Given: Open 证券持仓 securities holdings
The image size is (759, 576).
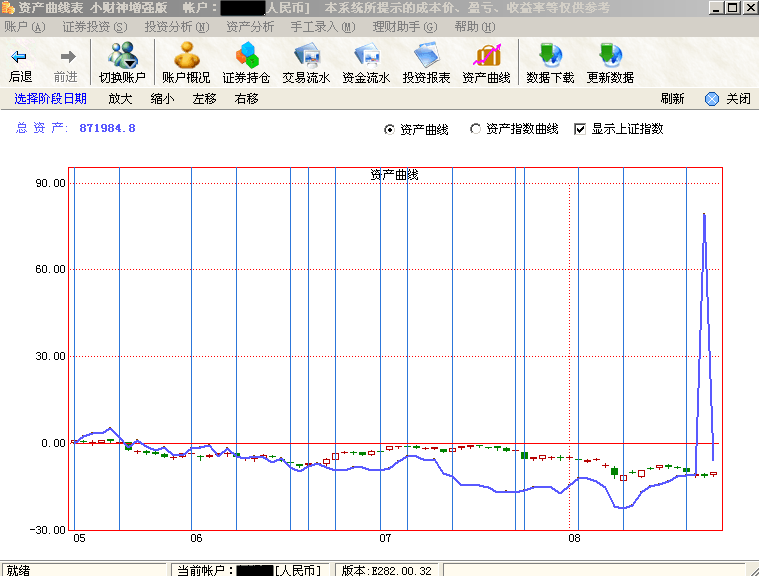Looking at the screenshot, I should pyautogui.click(x=246, y=57).
